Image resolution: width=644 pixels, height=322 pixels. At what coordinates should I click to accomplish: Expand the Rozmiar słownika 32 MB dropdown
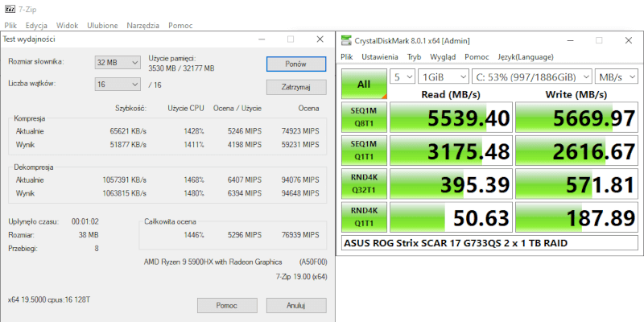pyautogui.click(x=118, y=63)
